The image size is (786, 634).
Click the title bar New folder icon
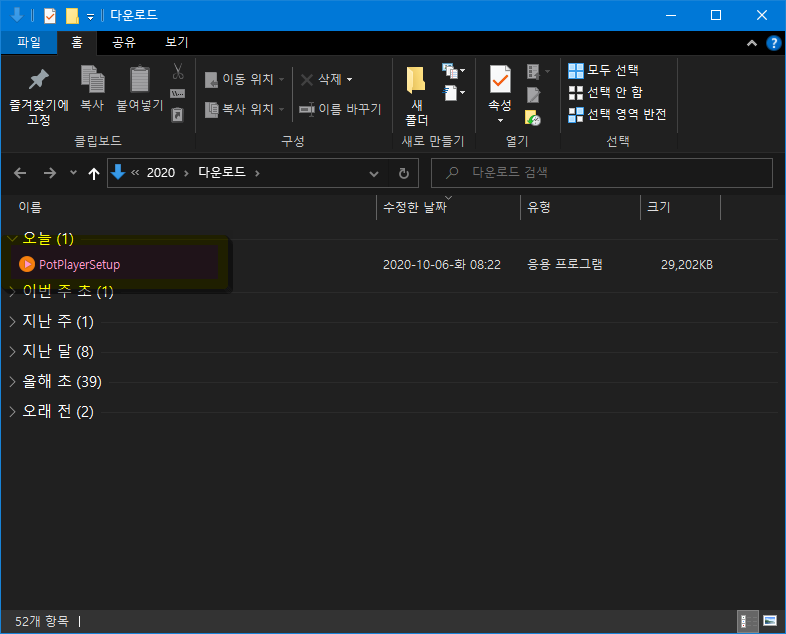pos(72,16)
